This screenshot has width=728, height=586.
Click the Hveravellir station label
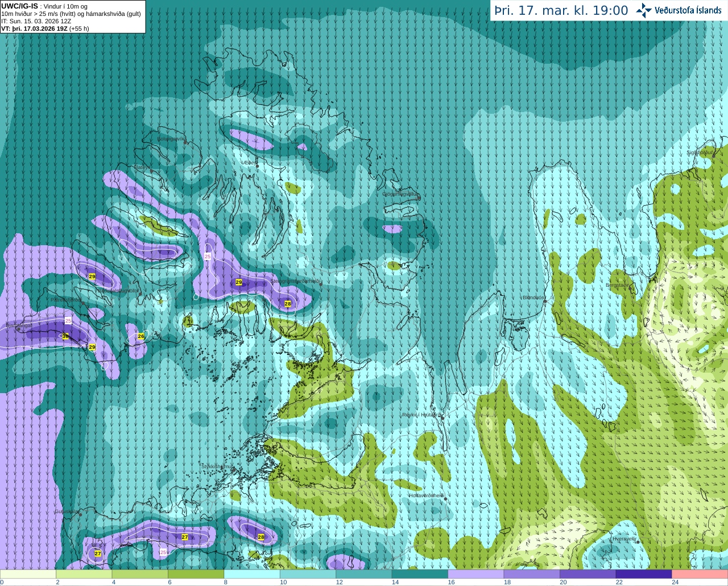pyautogui.click(x=624, y=538)
